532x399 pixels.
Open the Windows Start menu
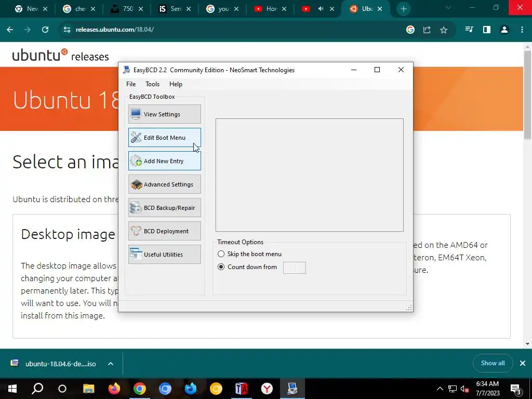coord(12,389)
